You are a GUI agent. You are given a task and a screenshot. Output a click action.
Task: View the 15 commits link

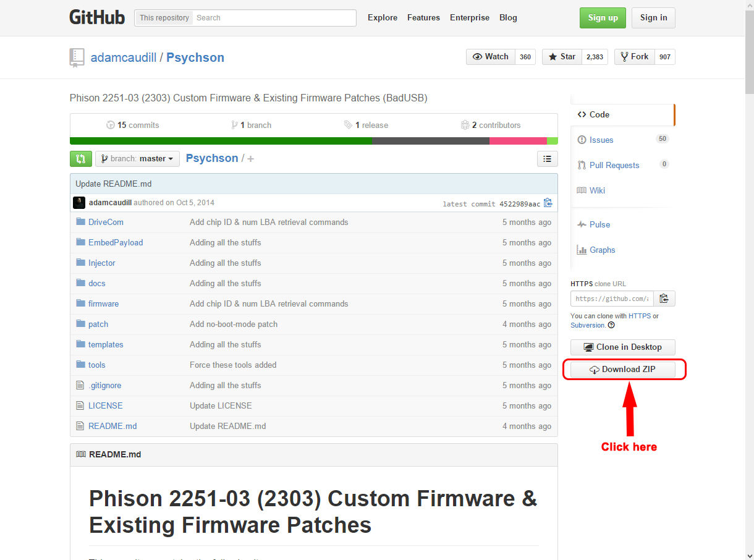(x=133, y=125)
